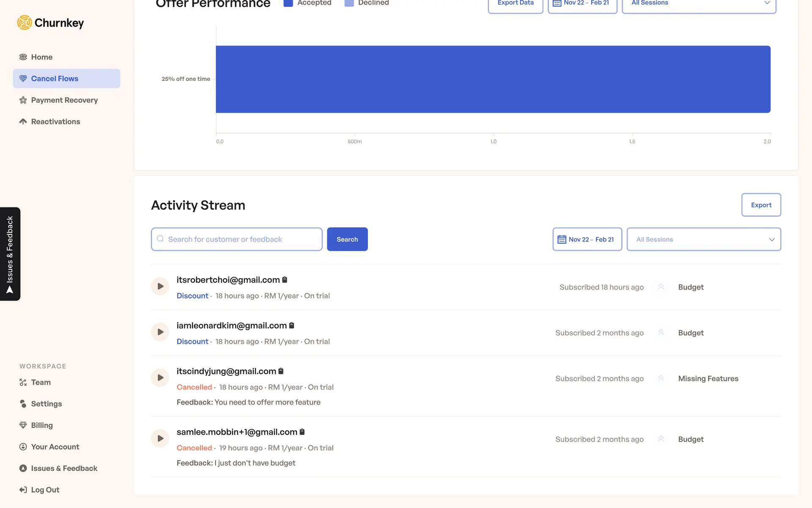Click the Activity Stream Export button
The width and height of the screenshot is (812, 508).
click(x=761, y=205)
